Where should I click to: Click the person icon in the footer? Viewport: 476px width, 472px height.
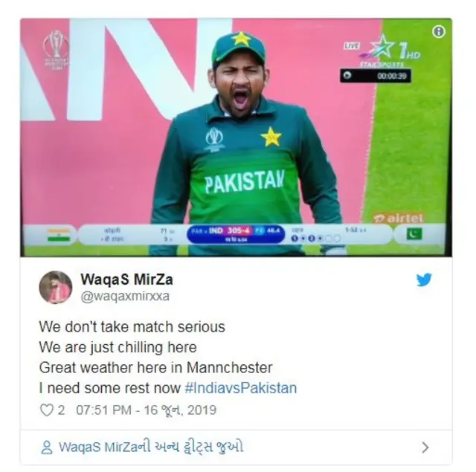(46, 447)
